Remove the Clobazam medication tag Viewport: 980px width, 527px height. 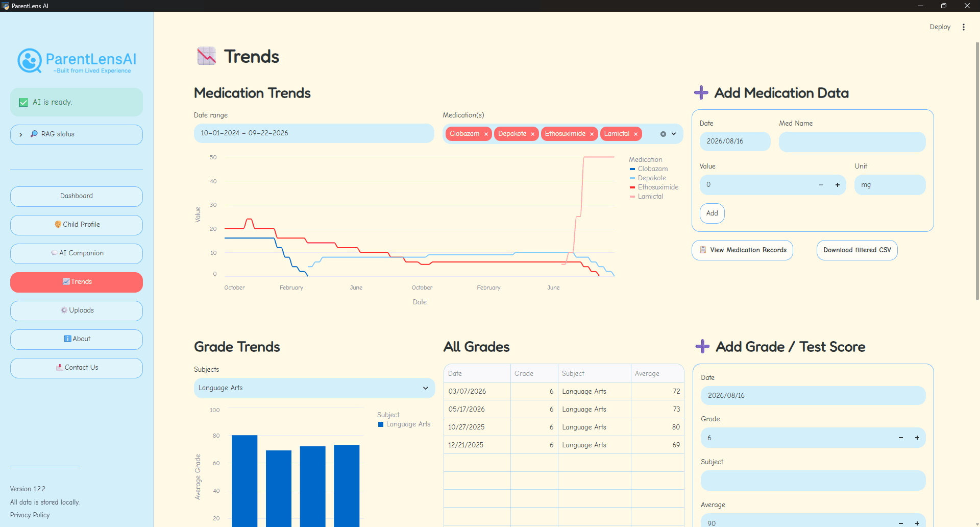(x=486, y=134)
